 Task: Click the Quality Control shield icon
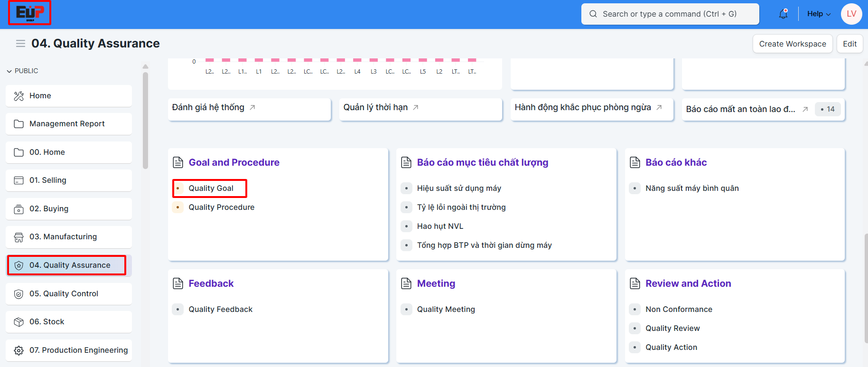click(x=19, y=294)
